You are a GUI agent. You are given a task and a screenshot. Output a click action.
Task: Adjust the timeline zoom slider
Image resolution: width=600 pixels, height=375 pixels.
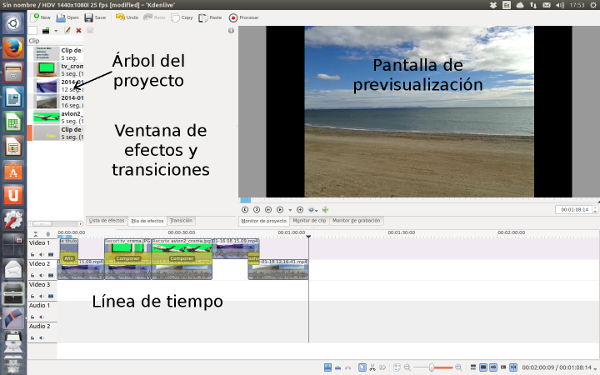coord(433,368)
